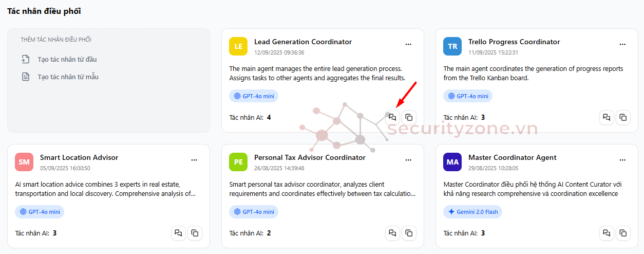The height and width of the screenshot is (254, 644).
Task: Open chat for Lead Generation Coordinator
Action: (392, 117)
